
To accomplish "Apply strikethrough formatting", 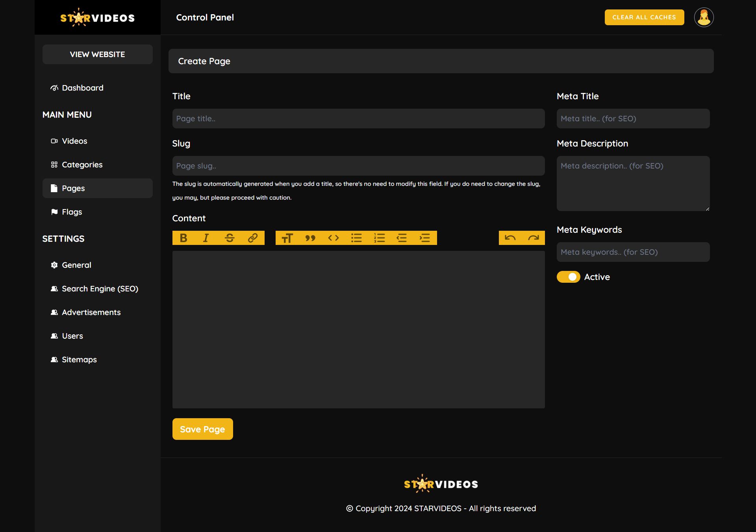I will (x=230, y=238).
